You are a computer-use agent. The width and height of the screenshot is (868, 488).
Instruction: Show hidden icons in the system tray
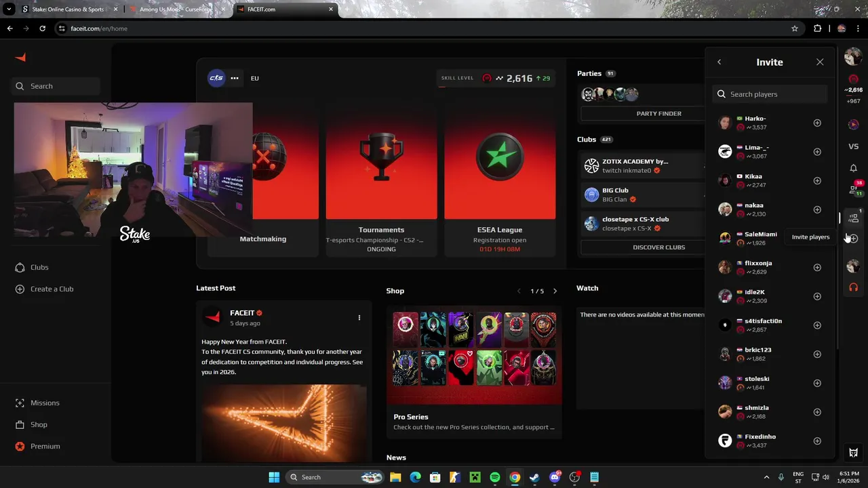(766, 477)
